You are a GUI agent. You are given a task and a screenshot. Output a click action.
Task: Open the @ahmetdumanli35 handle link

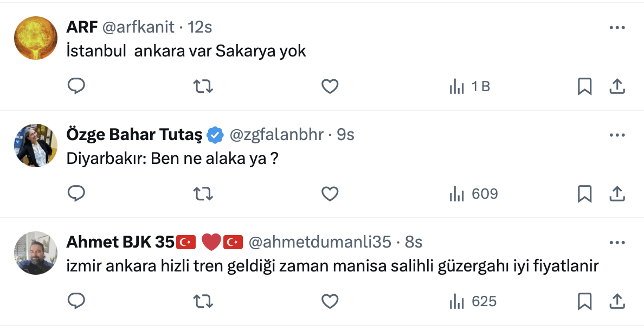pyautogui.click(x=319, y=242)
